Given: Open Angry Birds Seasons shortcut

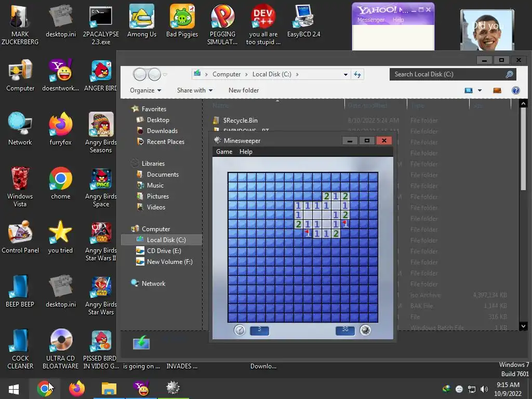Looking at the screenshot, I should pos(101,132).
